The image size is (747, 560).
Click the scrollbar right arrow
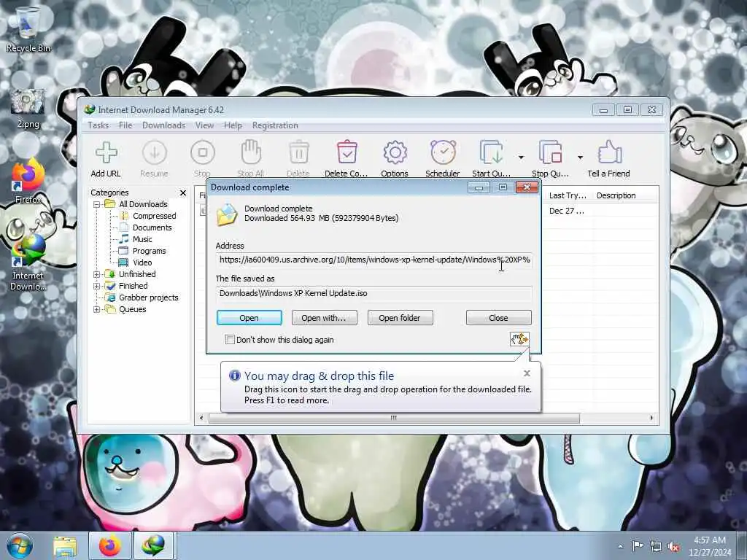[x=651, y=418]
